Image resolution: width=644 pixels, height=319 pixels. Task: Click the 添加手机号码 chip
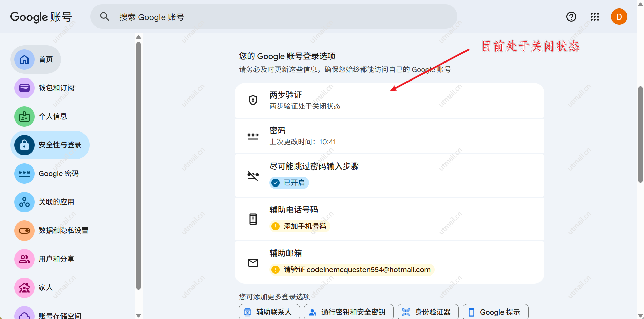300,226
